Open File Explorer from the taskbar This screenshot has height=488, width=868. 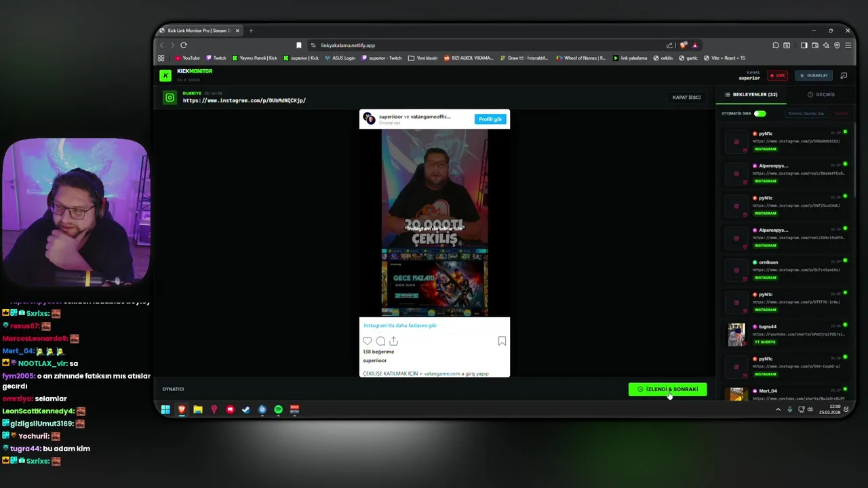point(198,409)
